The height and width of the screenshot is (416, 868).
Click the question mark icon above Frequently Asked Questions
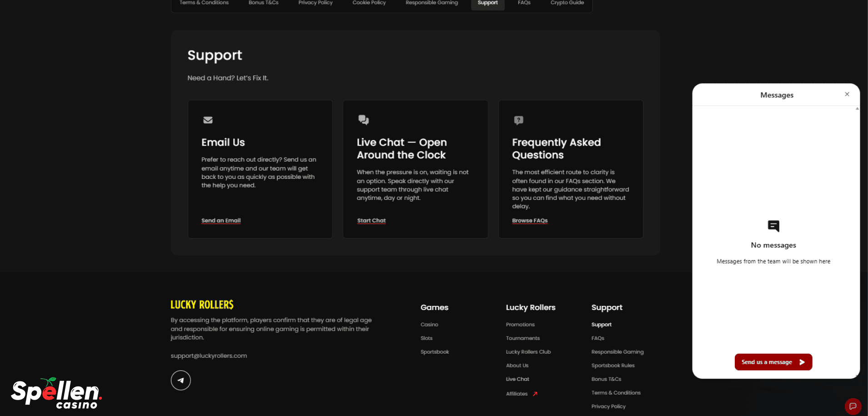click(x=518, y=120)
